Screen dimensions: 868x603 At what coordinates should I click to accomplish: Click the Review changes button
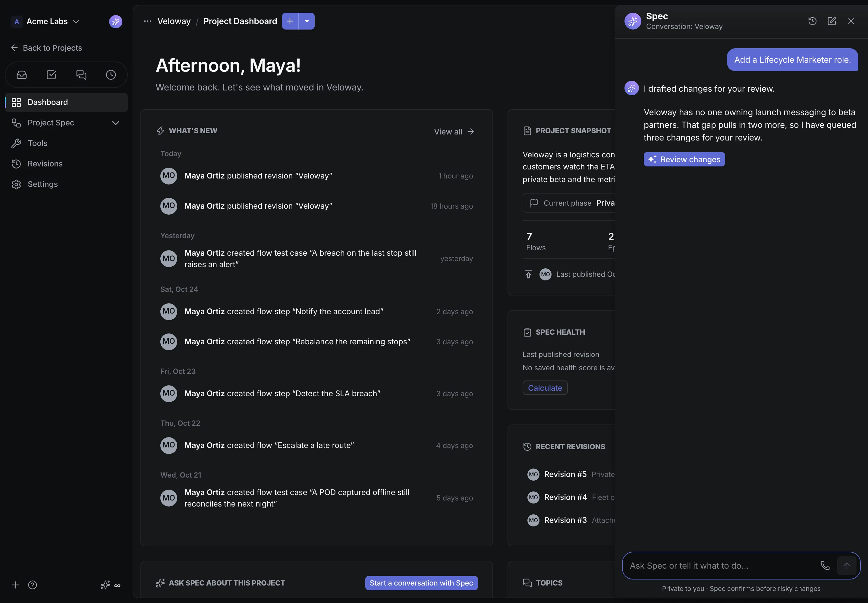(x=684, y=159)
